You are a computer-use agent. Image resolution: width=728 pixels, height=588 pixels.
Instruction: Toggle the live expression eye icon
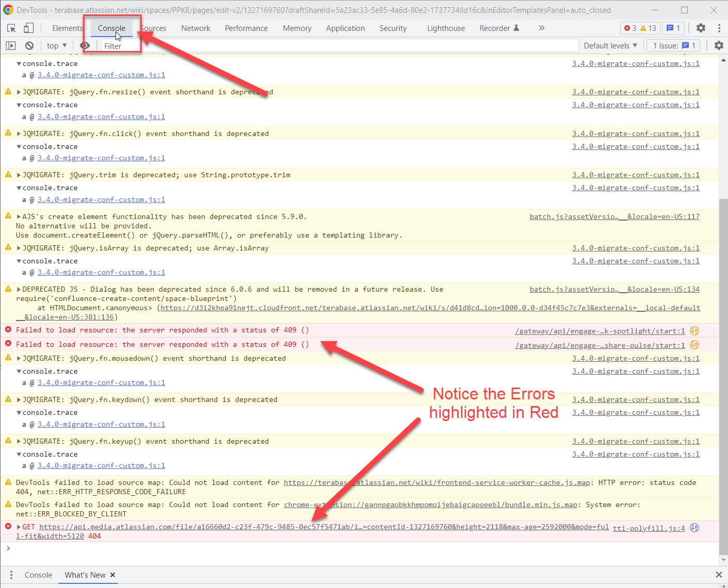[85, 45]
